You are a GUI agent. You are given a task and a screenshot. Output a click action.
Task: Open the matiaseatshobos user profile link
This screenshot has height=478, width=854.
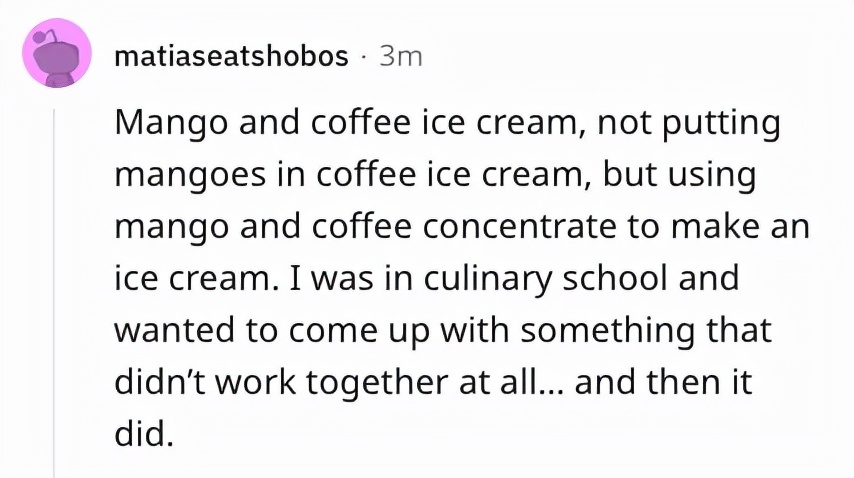coord(231,57)
